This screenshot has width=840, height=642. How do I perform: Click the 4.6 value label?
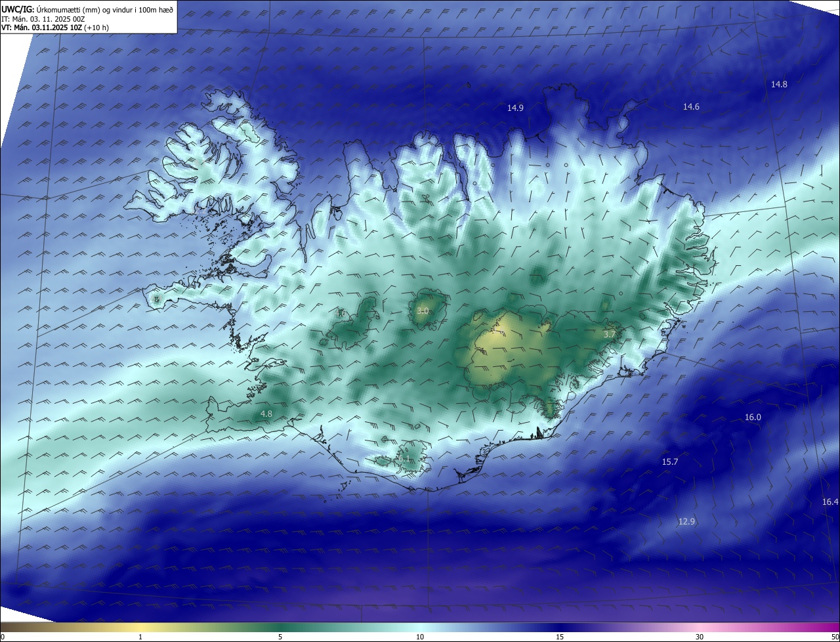click(341, 313)
